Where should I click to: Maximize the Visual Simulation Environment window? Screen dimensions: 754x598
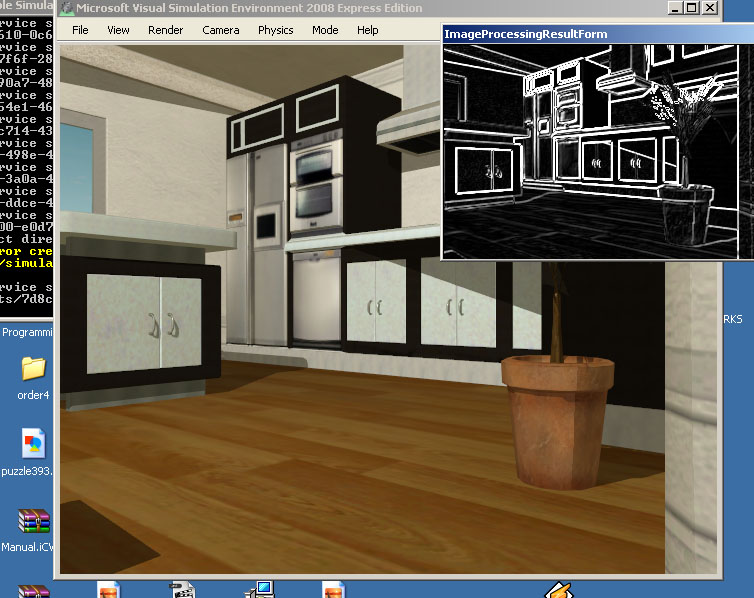[692, 8]
